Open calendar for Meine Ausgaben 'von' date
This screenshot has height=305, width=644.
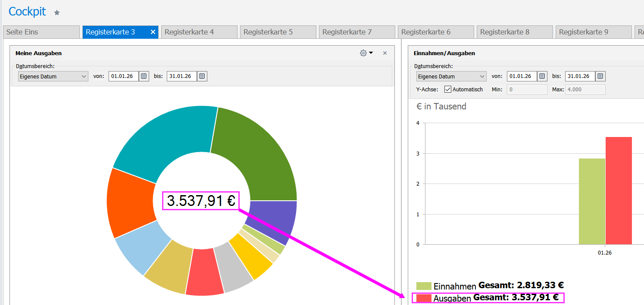tap(144, 76)
